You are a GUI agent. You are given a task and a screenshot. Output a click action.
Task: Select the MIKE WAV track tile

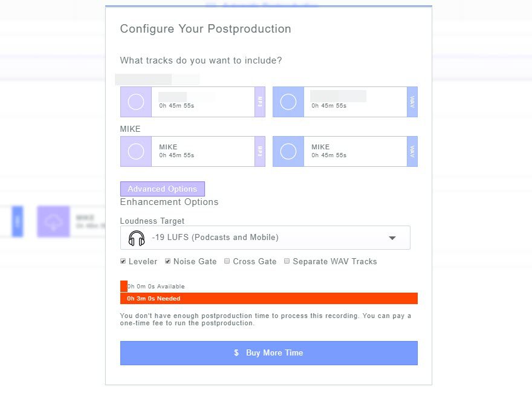[345, 151]
